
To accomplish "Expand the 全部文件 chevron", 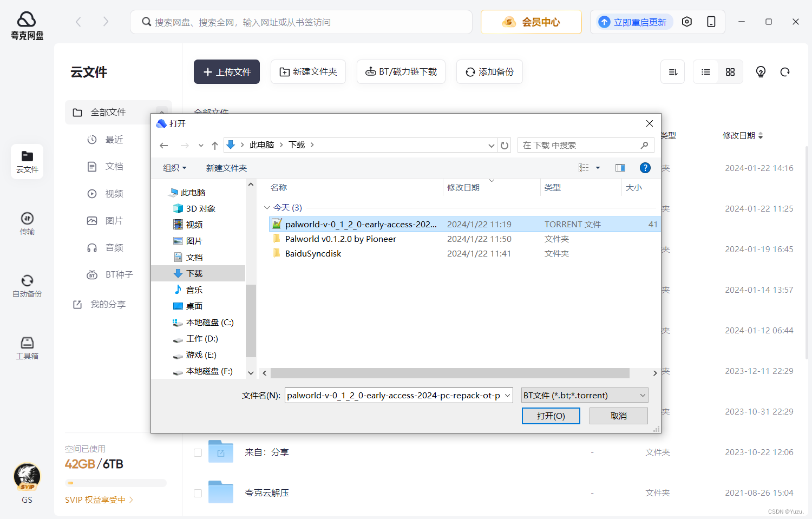I will [161, 112].
